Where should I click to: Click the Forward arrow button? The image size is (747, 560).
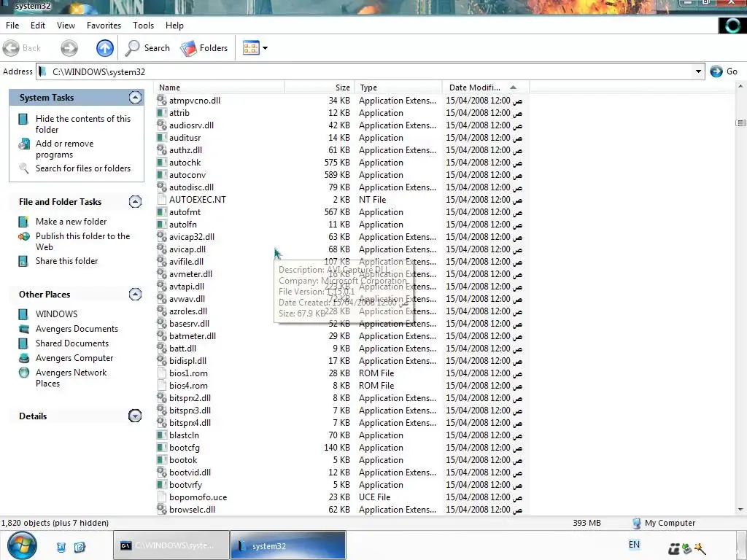69,48
